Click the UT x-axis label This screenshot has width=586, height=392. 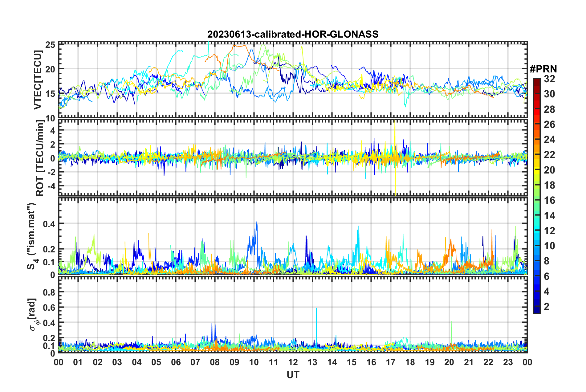[x=293, y=375]
